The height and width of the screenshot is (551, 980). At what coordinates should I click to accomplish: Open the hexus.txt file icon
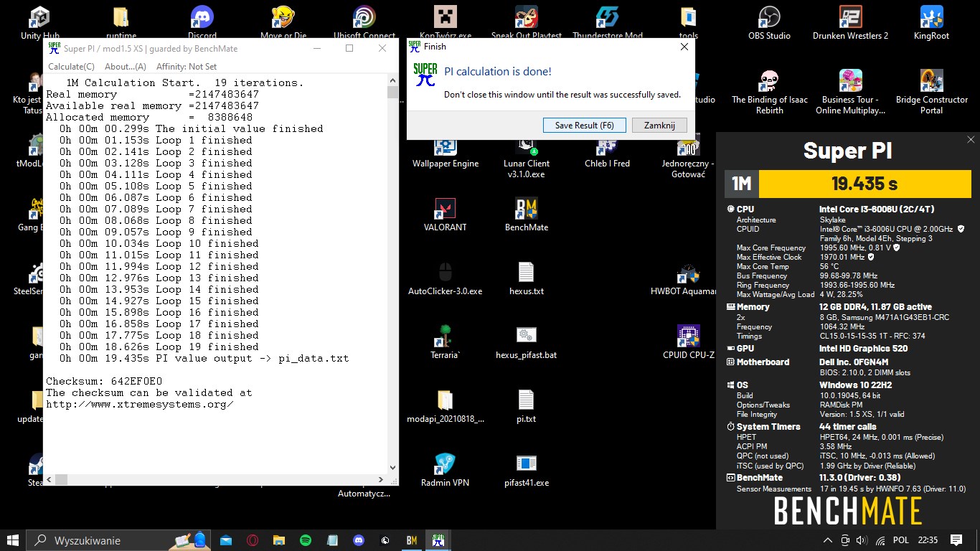click(527, 278)
